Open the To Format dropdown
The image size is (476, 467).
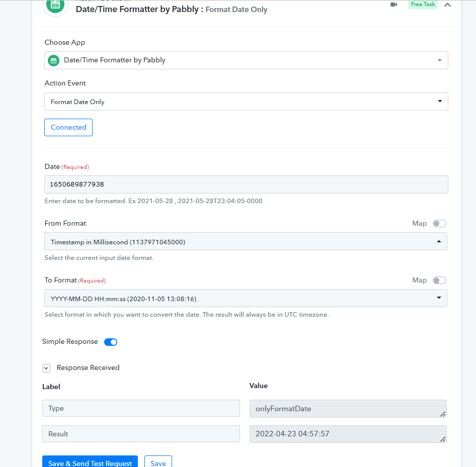246,298
